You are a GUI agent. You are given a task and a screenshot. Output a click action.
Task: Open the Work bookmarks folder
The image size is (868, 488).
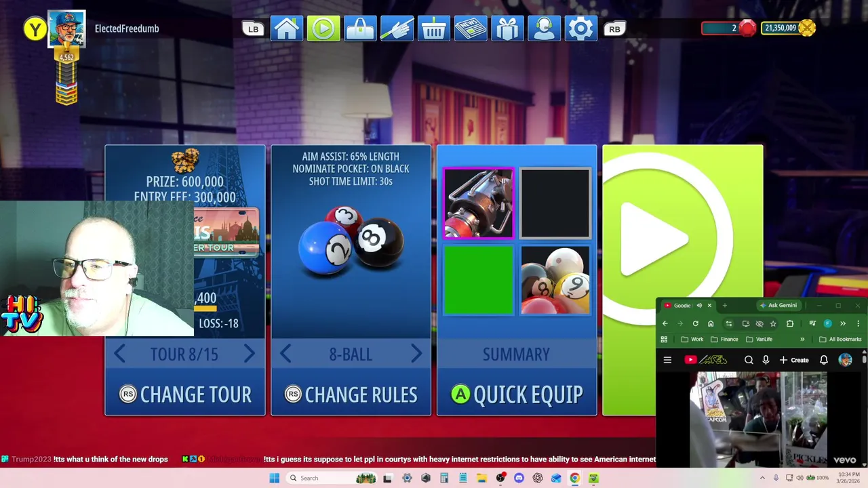tap(692, 339)
